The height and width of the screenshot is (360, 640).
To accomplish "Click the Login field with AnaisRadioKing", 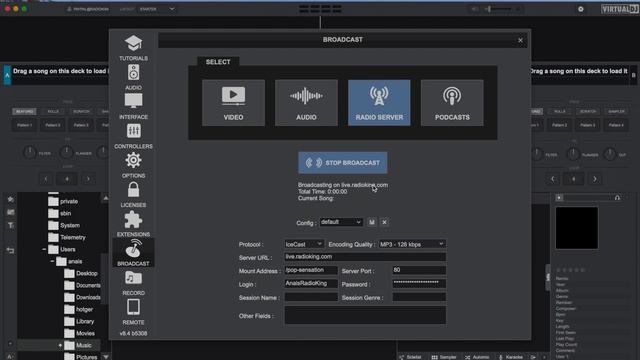I will (311, 284).
